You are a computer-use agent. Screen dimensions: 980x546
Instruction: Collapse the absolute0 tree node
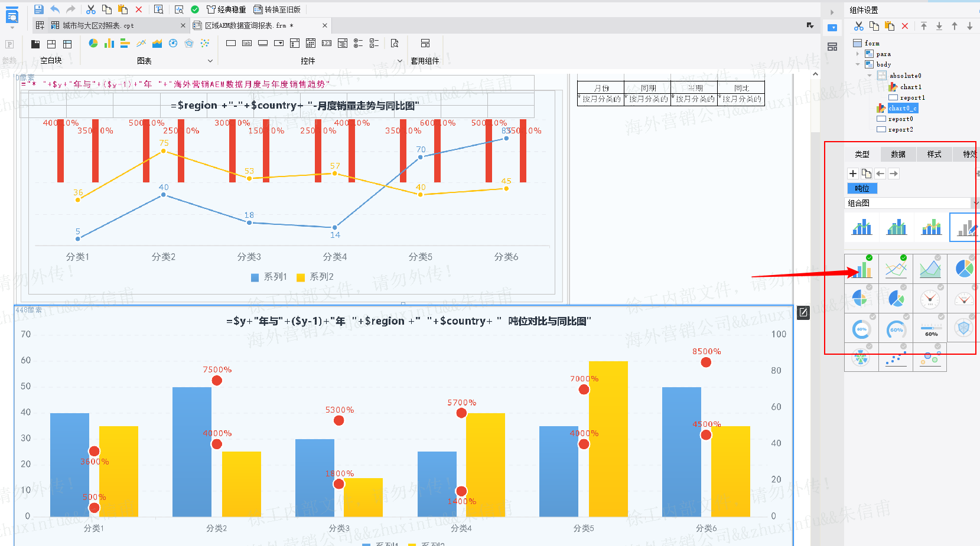click(870, 76)
